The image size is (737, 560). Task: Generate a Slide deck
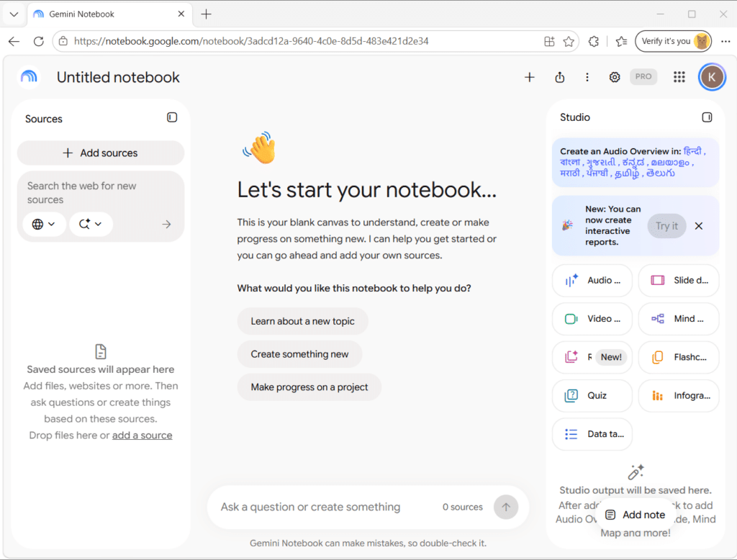(x=679, y=280)
